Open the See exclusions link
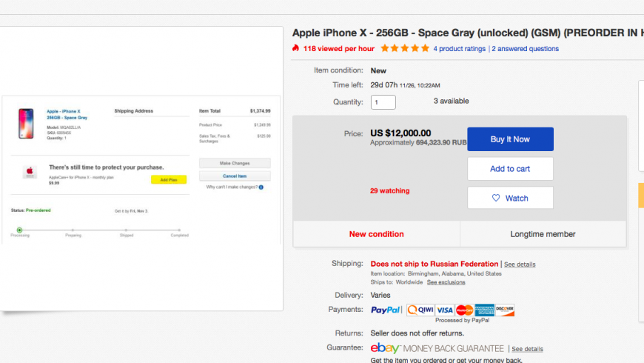Viewport: 644px width, 363px height. coord(446,282)
